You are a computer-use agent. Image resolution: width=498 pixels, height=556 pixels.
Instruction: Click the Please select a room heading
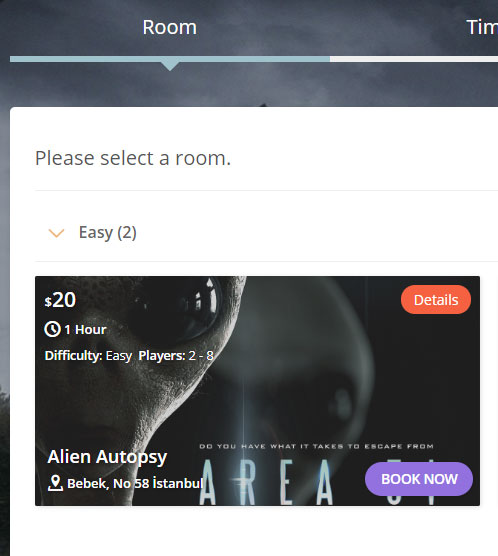click(133, 158)
